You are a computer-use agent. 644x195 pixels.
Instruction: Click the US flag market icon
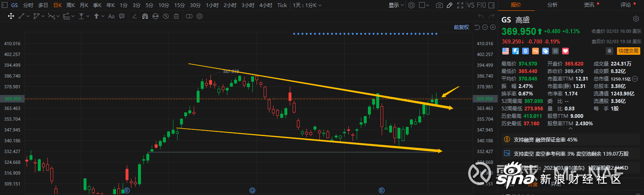click(x=506, y=51)
